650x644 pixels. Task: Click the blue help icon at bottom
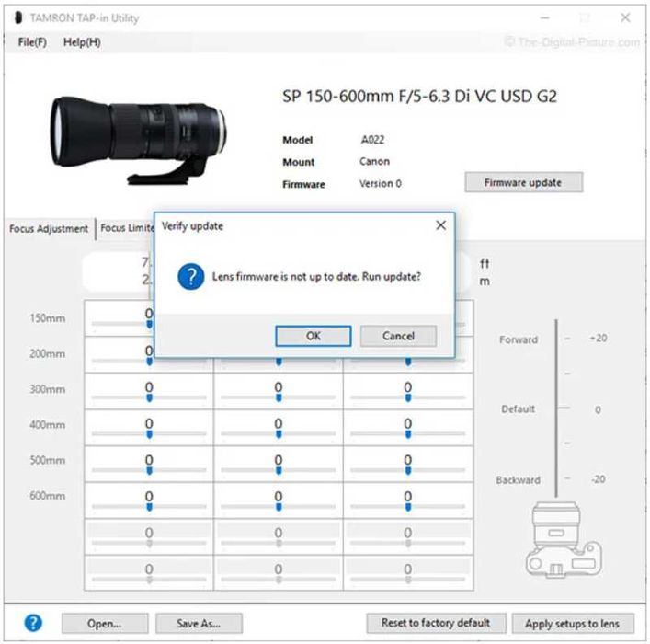pyautogui.click(x=33, y=623)
